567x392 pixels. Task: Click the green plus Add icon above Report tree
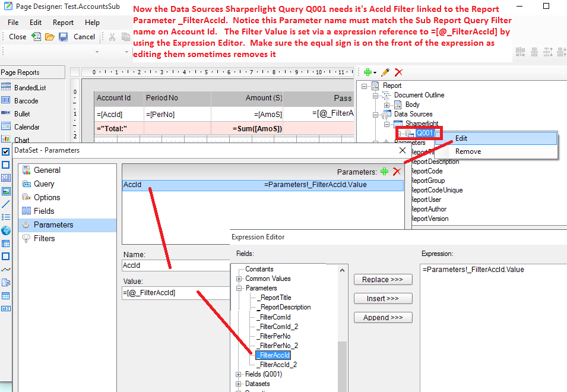[x=368, y=72]
